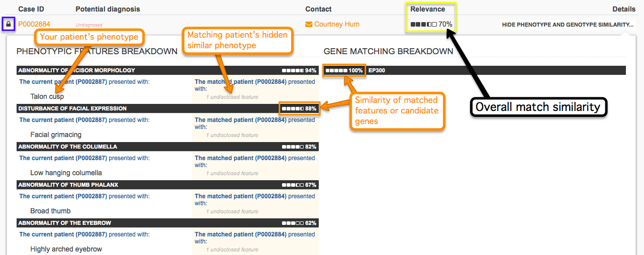Select the EP300 gene label
Screen dimensions: 644x255
pos(377,71)
